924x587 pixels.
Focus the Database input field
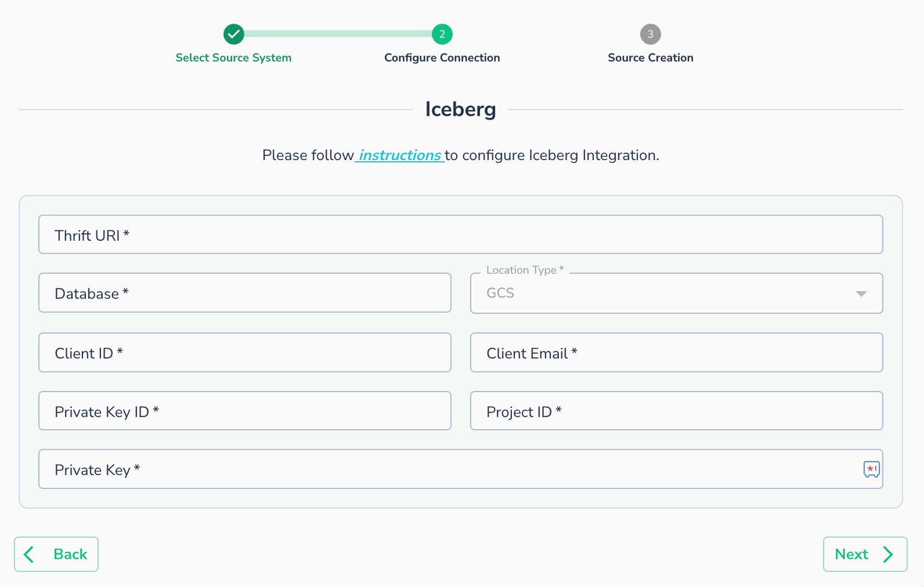pos(245,293)
